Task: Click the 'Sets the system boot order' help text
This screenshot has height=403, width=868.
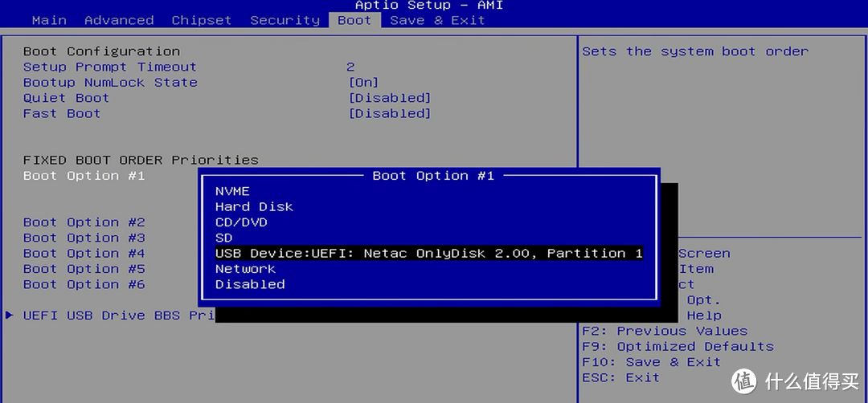Action: pos(695,51)
